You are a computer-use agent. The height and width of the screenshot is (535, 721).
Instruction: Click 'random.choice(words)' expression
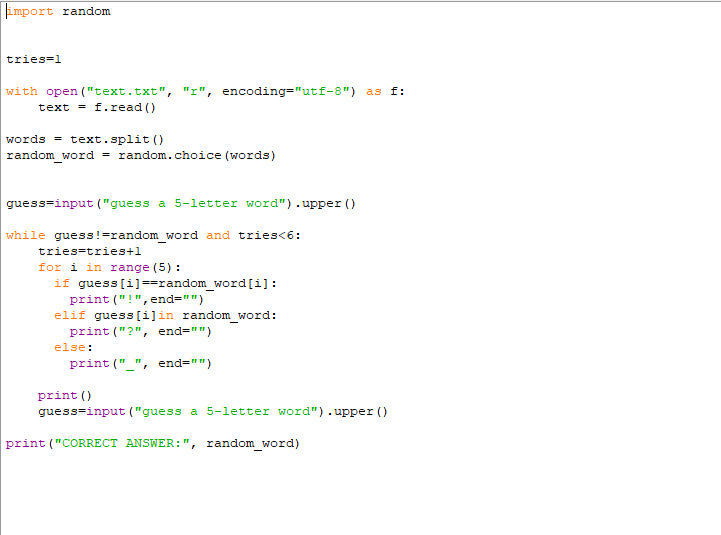click(197, 156)
